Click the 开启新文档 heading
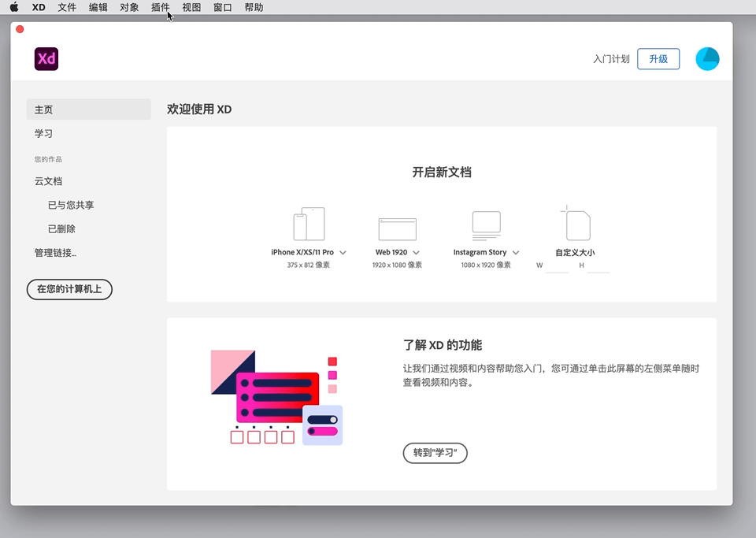The width and height of the screenshot is (756, 538). click(x=442, y=172)
